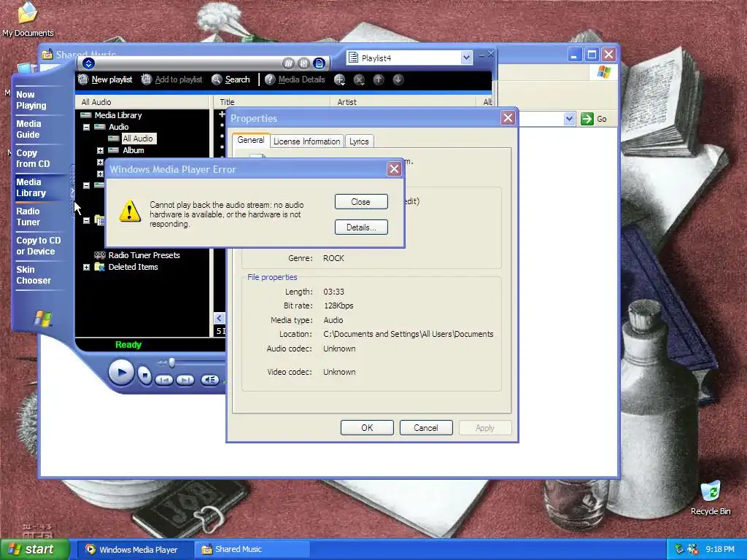Switch to Windows Media Player taskbar button
Image resolution: width=747 pixels, height=560 pixels.
tap(134, 550)
